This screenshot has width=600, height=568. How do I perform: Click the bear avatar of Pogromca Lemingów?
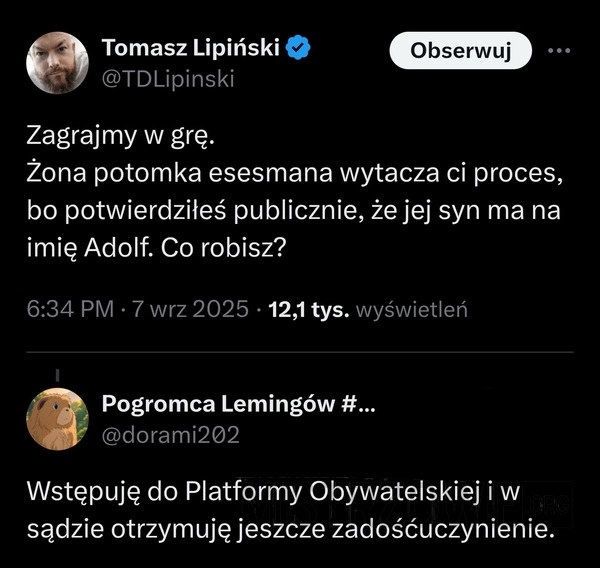tap(56, 418)
